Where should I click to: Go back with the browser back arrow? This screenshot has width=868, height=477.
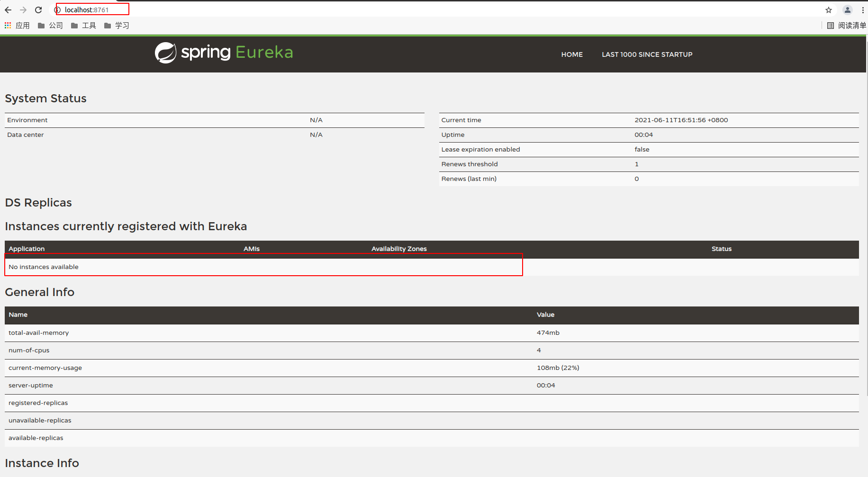[8, 10]
